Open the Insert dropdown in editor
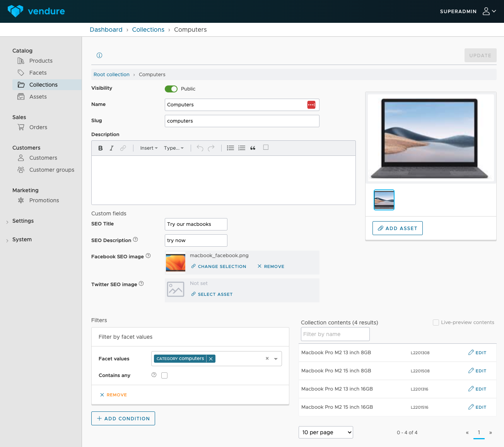The width and height of the screenshot is (504, 447). click(x=149, y=148)
